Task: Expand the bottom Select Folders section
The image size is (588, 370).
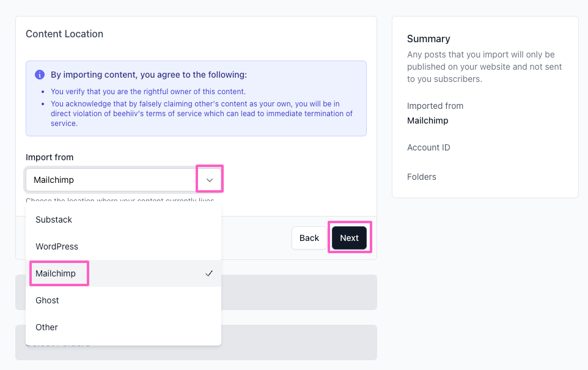Action: (299, 342)
